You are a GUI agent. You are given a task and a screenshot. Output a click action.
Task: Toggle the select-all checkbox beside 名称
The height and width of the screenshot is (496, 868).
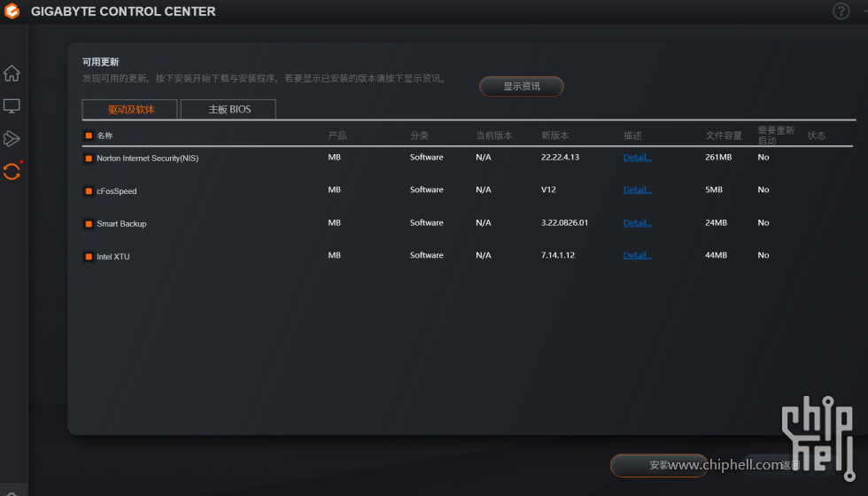[x=89, y=136]
